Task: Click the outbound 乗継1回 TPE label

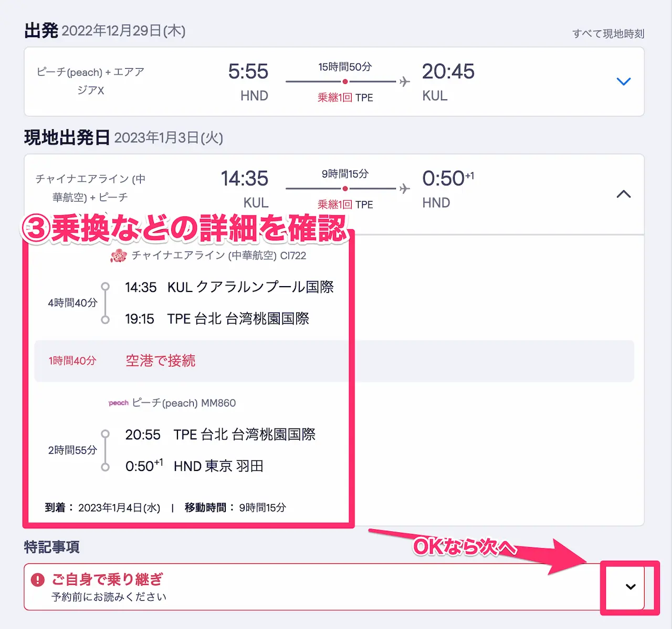Action: tap(345, 98)
